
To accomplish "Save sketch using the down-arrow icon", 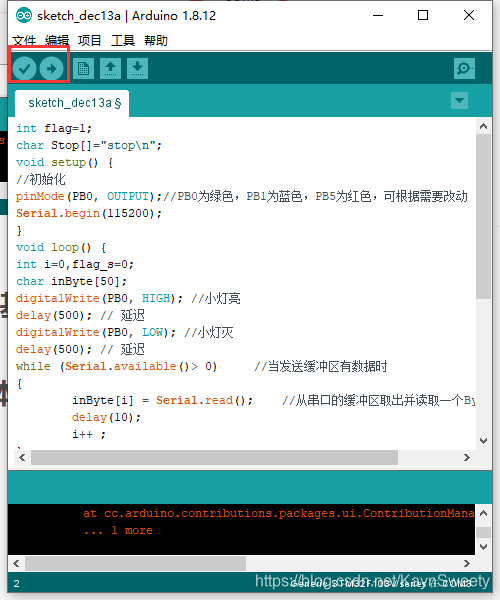I will click(137, 68).
